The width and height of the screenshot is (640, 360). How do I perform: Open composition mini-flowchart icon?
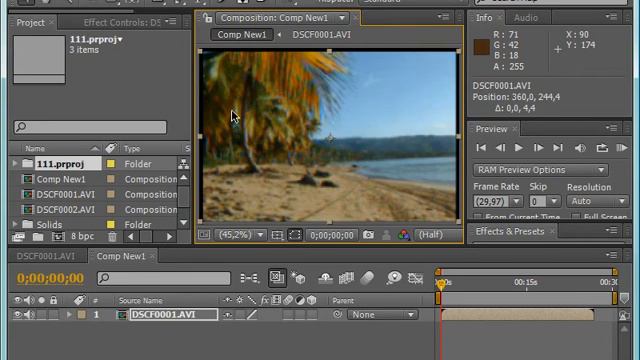pyautogui.click(x=249, y=278)
